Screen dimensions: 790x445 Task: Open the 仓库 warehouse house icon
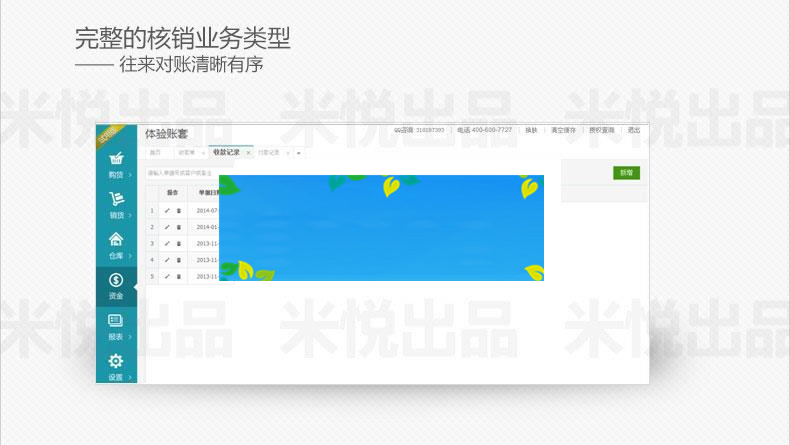click(116, 239)
